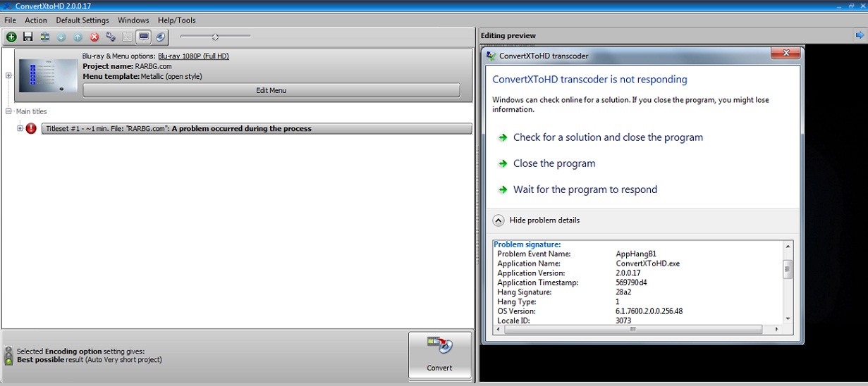
Task: Click Problem Event Name AppHangB1 value
Action: (x=636, y=254)
